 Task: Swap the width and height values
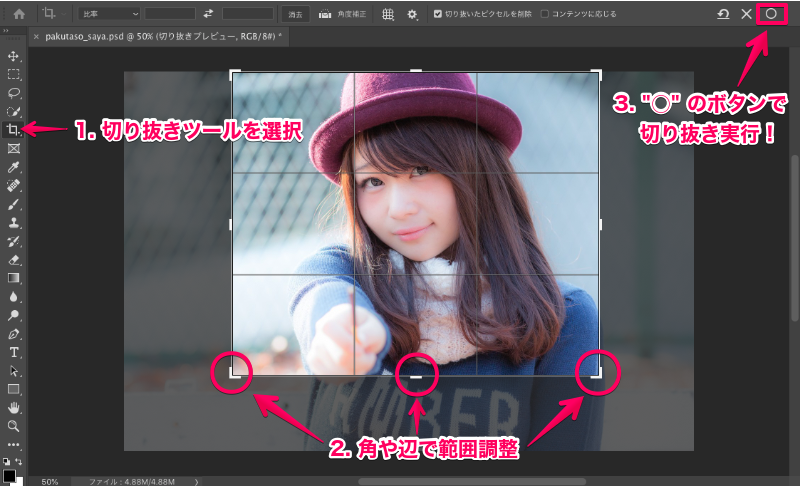[208, 14]
